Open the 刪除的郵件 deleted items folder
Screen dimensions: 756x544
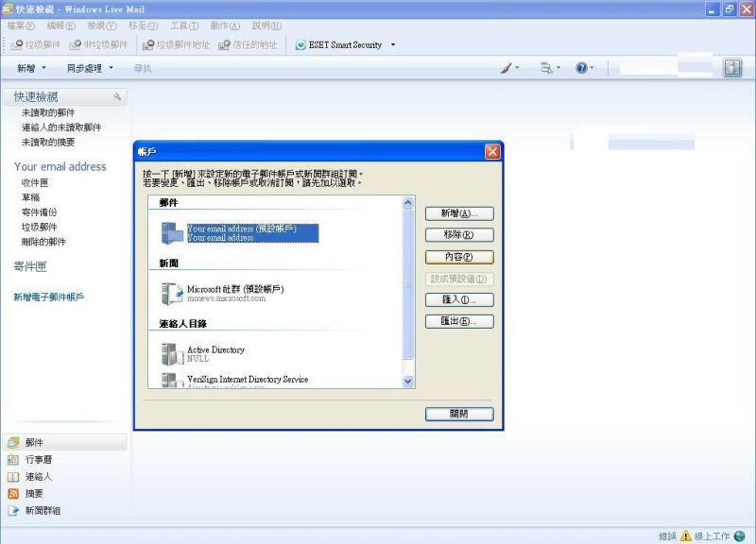43,242
